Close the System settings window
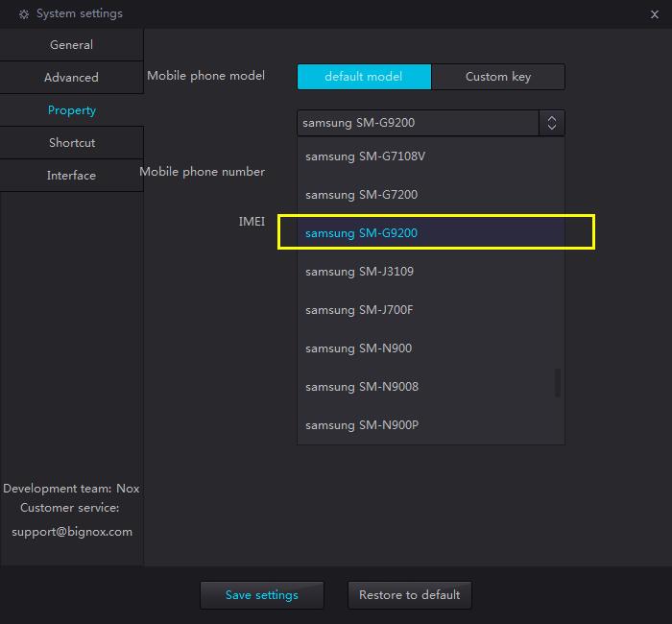 coord(654,14)
